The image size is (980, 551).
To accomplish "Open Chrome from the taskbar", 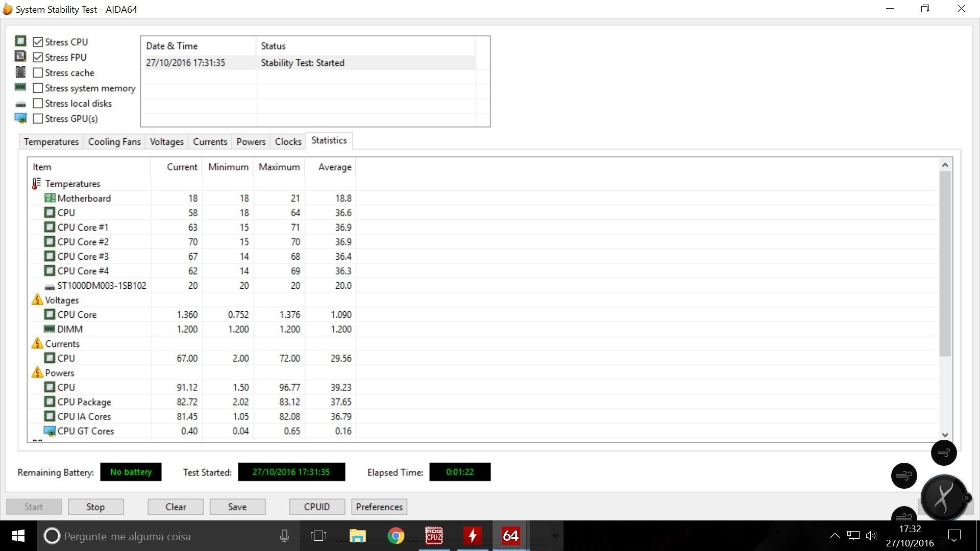I will click(x=396, y=536).
